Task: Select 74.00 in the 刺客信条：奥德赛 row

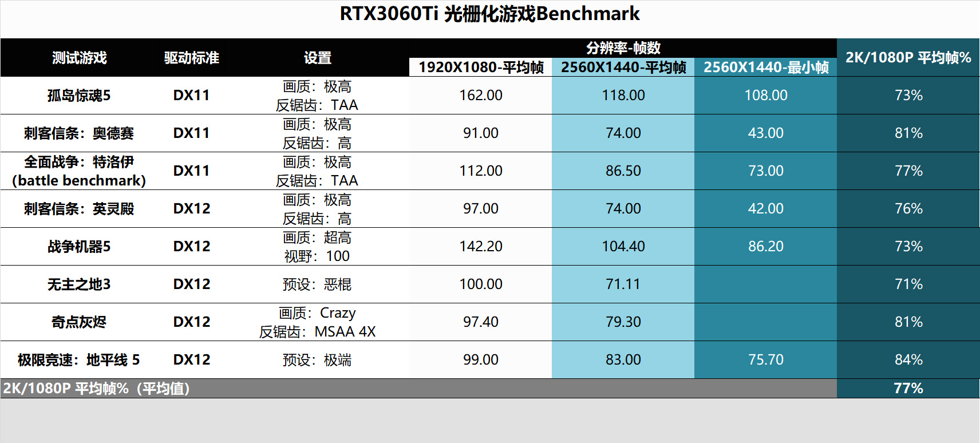Action: click(x=623, y=133)
